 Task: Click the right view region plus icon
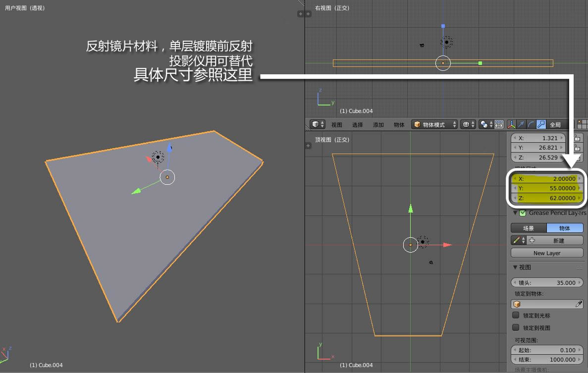(308, 14)
